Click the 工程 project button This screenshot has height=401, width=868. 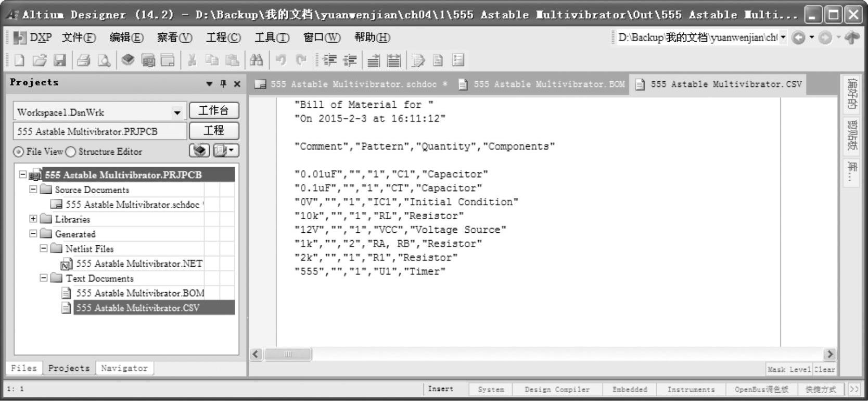pos(213,130)
